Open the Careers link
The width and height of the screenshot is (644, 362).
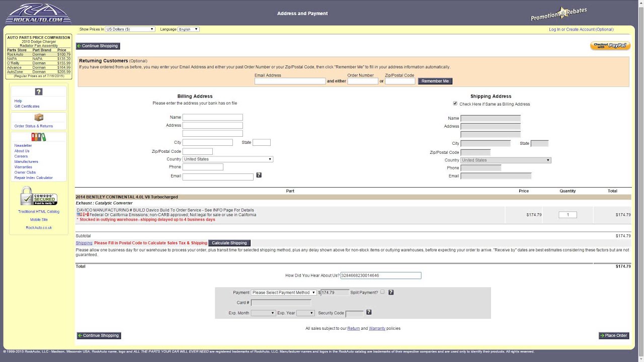(x=21, y=156)
